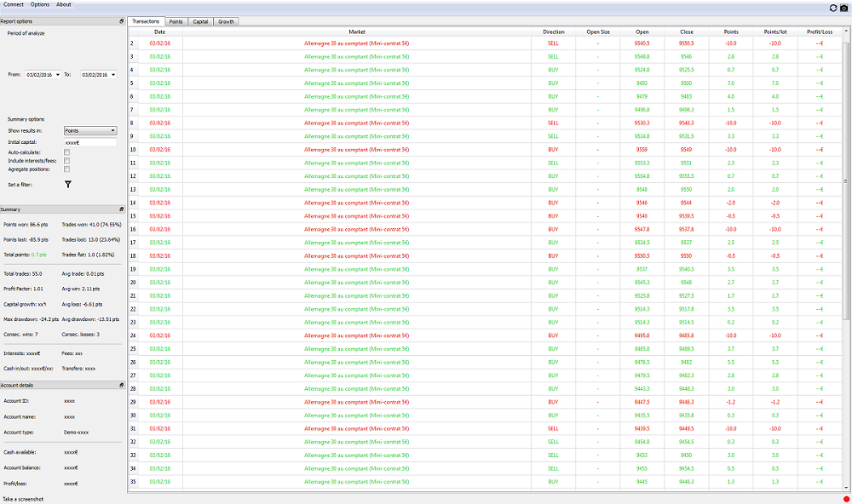The image size is (852, 504).
Task: Click 'Avg loss: -6.61 pts' text
Action: 82,304
